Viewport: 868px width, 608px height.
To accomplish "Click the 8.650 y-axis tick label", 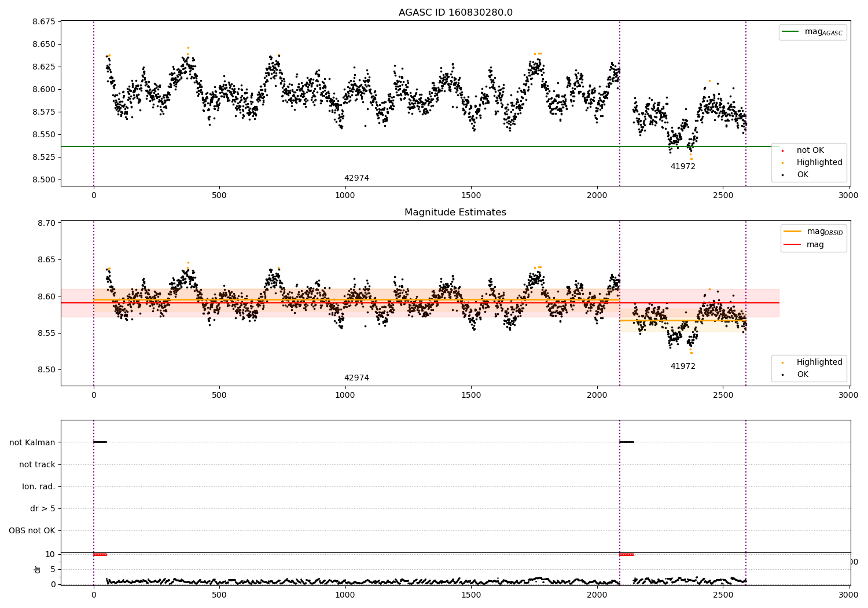I will pyautogui.click(x=44, y=45).
